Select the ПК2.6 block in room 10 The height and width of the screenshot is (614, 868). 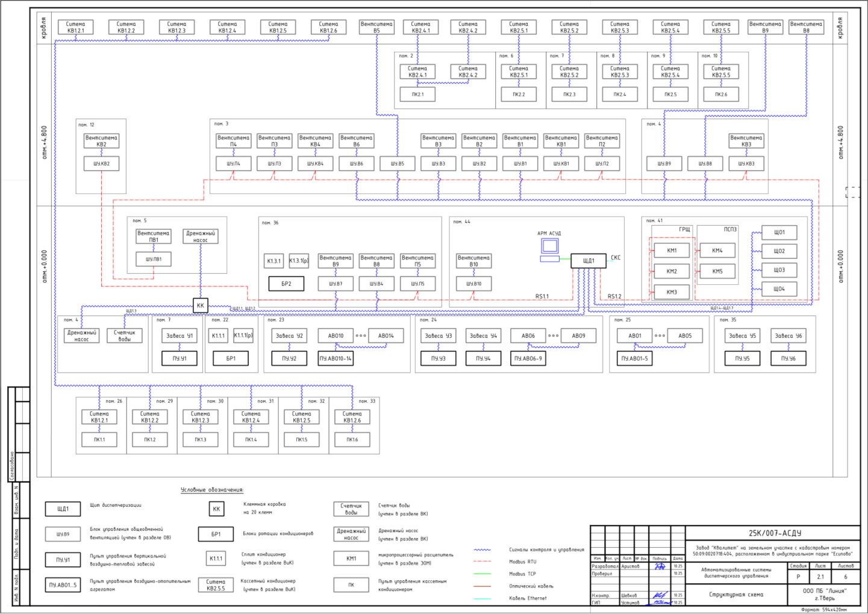721,95
